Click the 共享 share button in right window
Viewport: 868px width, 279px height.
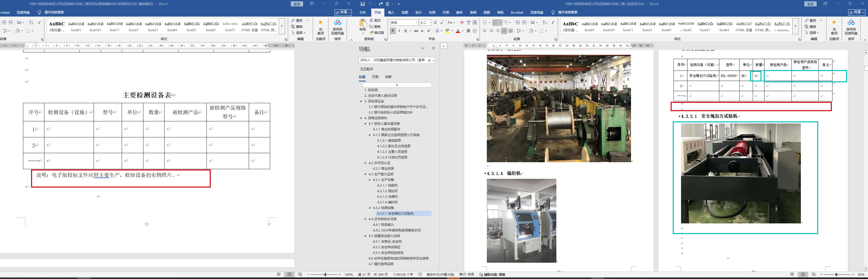pyautogui.click(x=856, y=13)
